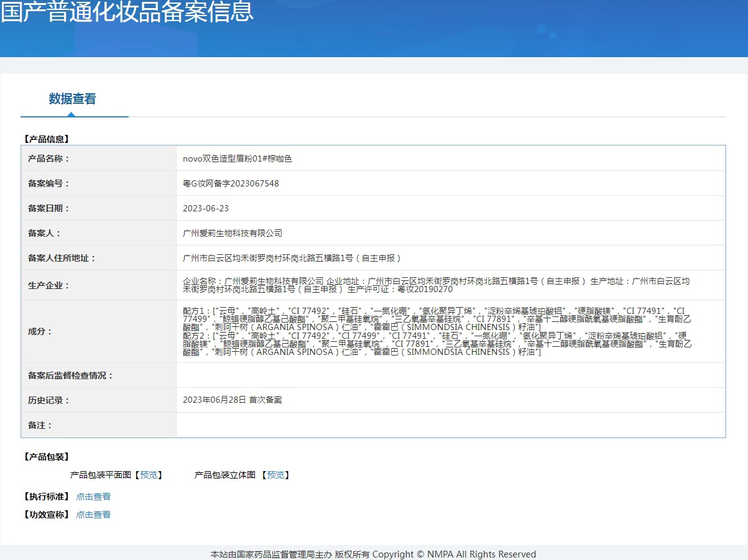
Task: Open 点击查看 link beside 执行标准
Action: click(x=93, y=497)
